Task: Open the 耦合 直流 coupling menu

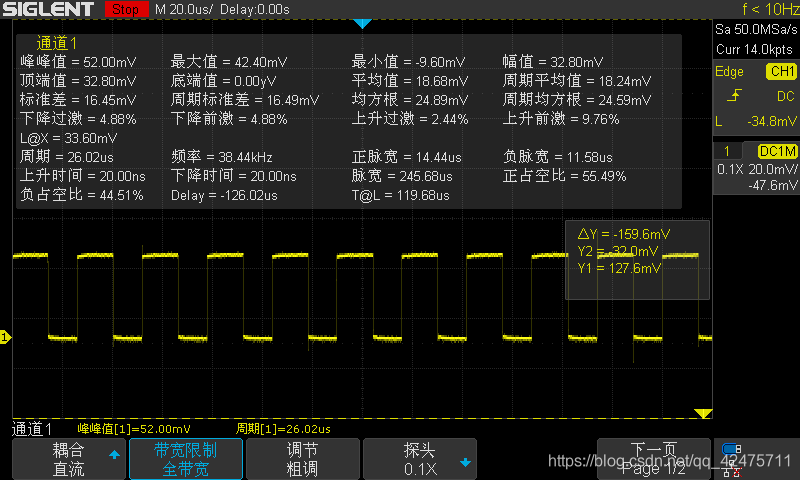Action: (68, 459)
